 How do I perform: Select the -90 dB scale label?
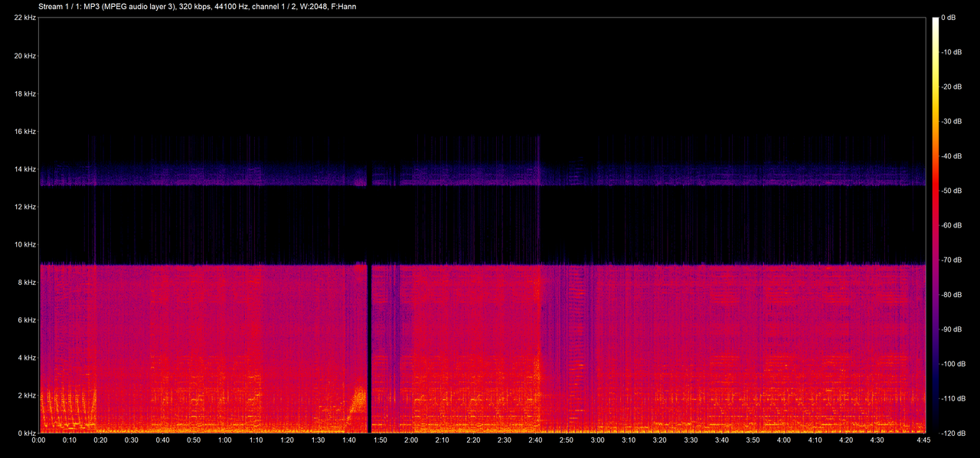953,329
